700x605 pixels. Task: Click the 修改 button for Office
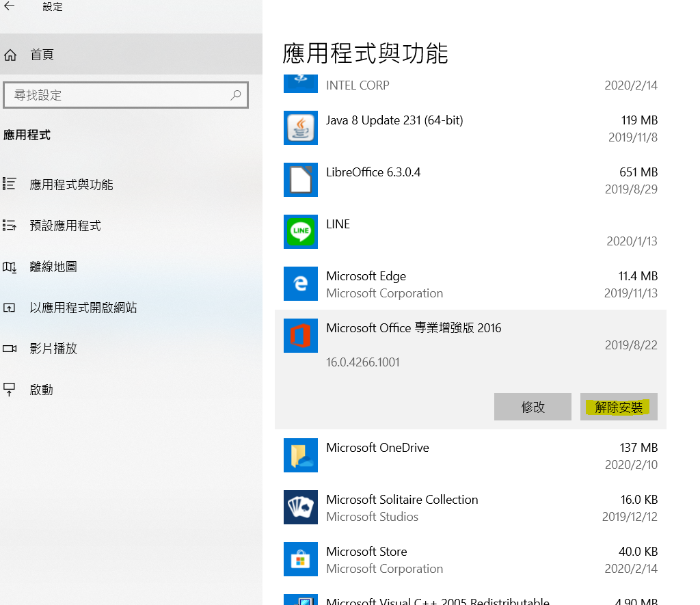point(533,407)
